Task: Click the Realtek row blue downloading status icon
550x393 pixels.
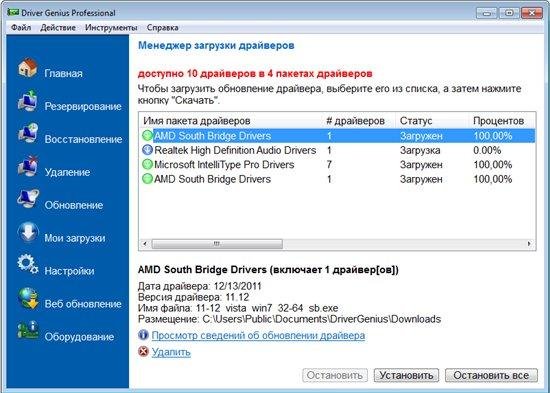Action: pos(147,150)
